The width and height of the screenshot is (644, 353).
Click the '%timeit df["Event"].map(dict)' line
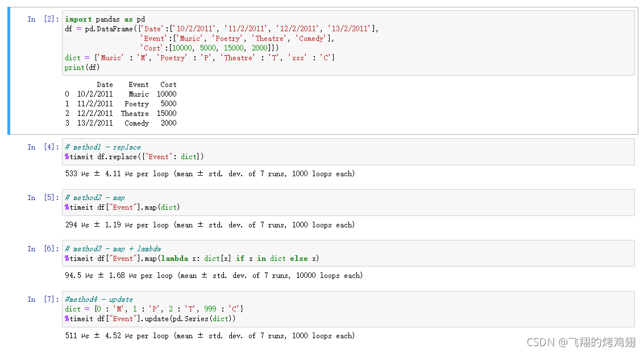[x=122, y=207]
